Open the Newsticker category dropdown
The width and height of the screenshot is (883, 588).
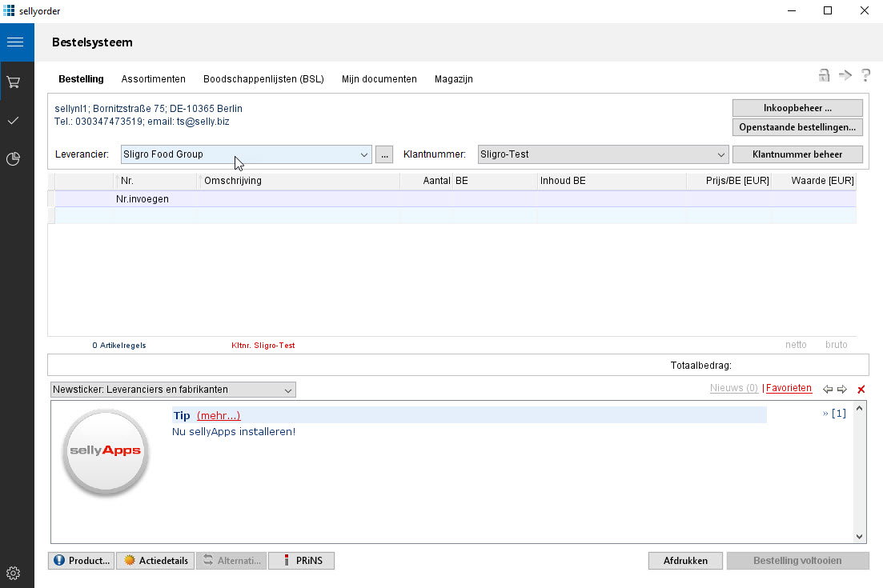click(288, 390)
